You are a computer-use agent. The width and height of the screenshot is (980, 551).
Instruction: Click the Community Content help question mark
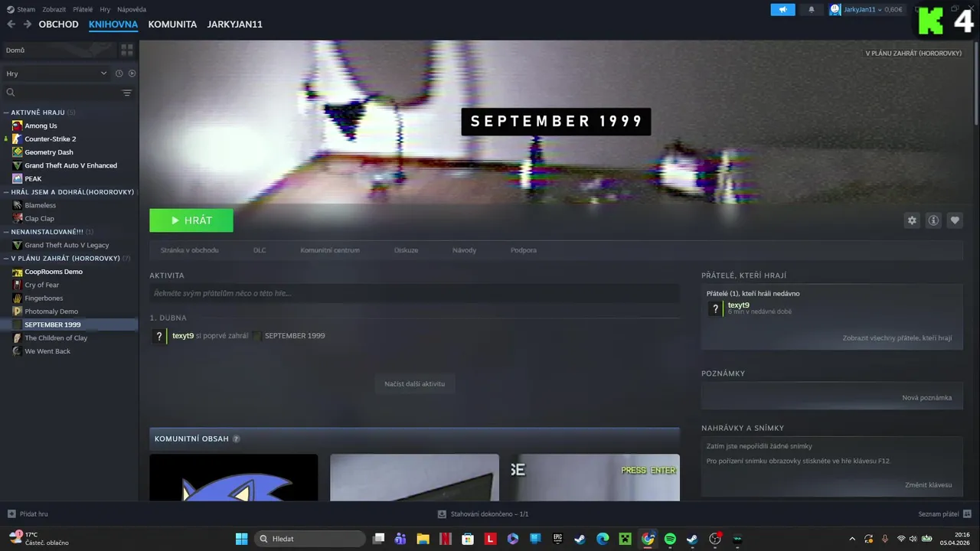(236, 439)
